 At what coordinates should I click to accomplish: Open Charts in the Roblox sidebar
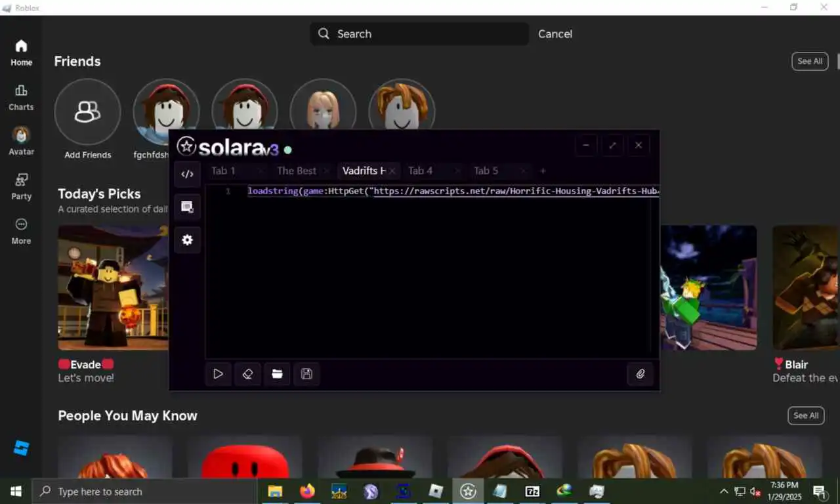[x=21, y=97]
